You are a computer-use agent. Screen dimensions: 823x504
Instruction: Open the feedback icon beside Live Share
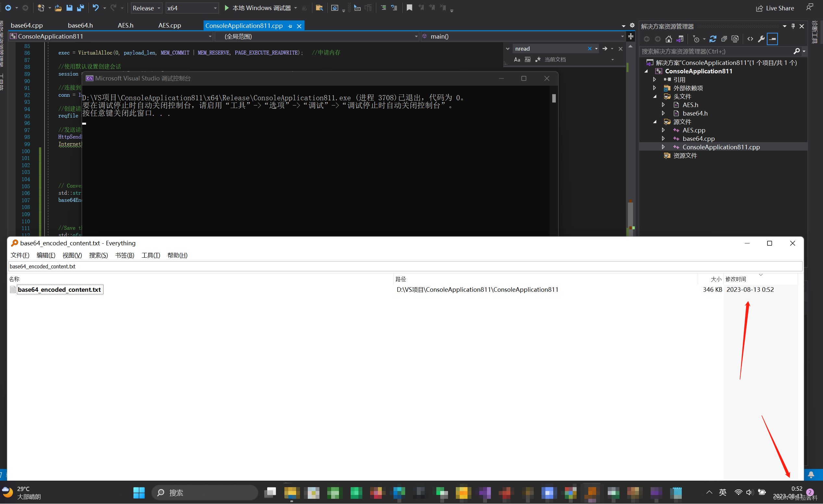click(x=810, y=7)
